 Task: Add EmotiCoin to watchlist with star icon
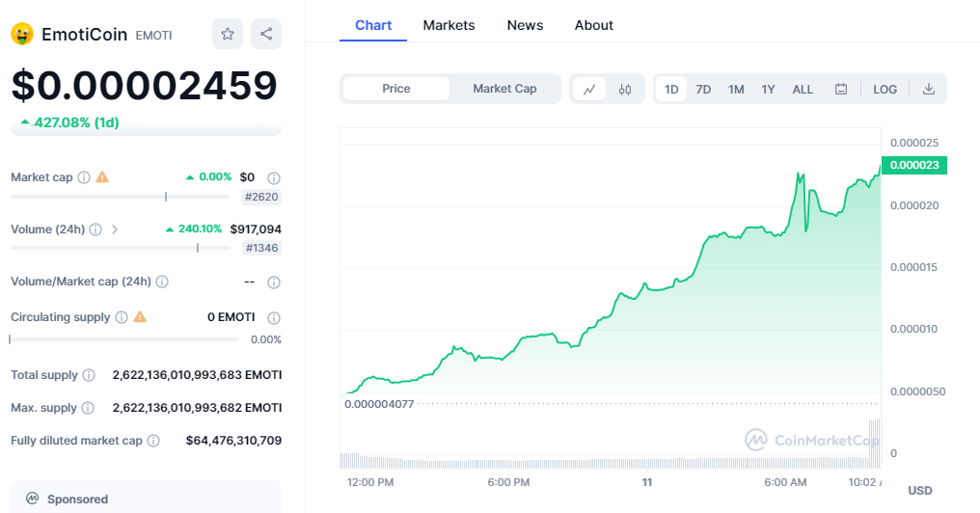point(228,34)
